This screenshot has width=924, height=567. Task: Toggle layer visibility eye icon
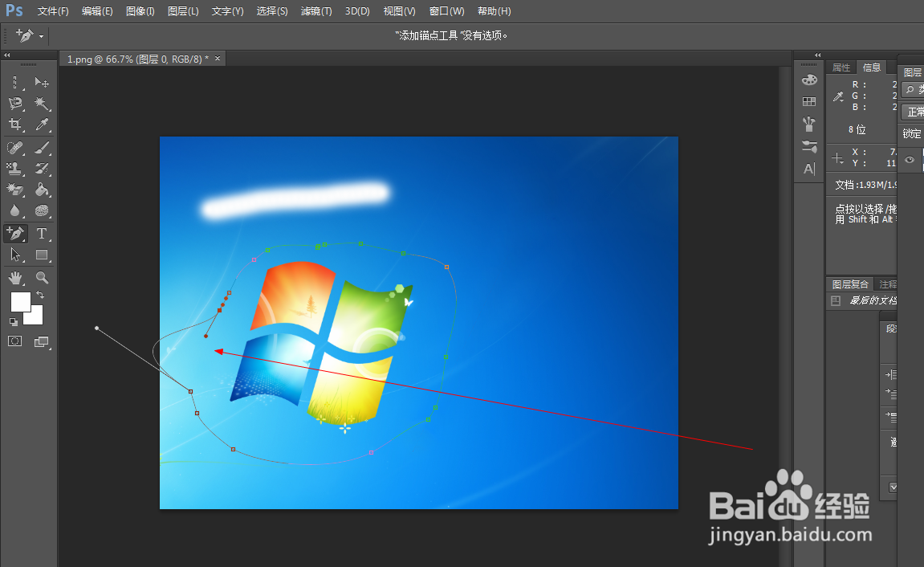(910, 160)
